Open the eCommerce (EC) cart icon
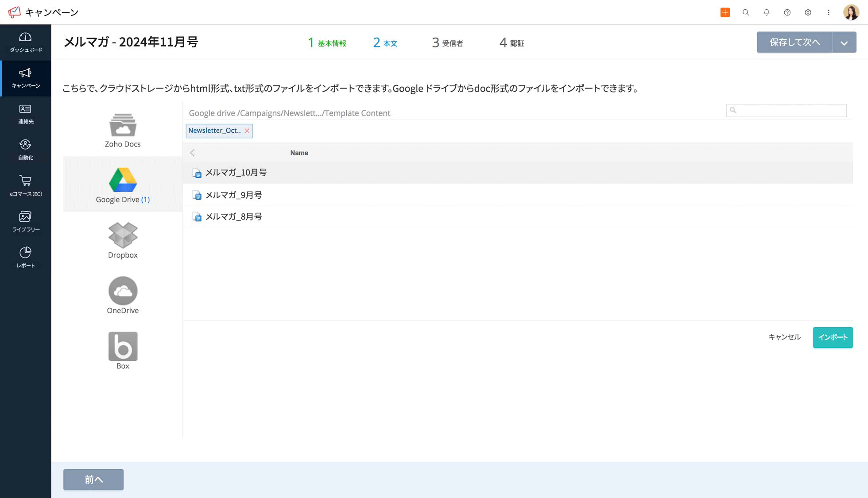The width and height of the screenshot is (868, 498). coord(25,185)
